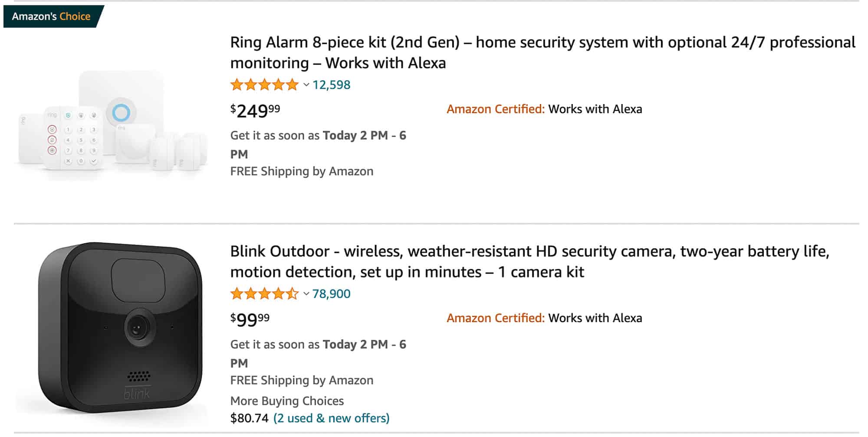Select the first star on Ring Alarm rating

237,85
